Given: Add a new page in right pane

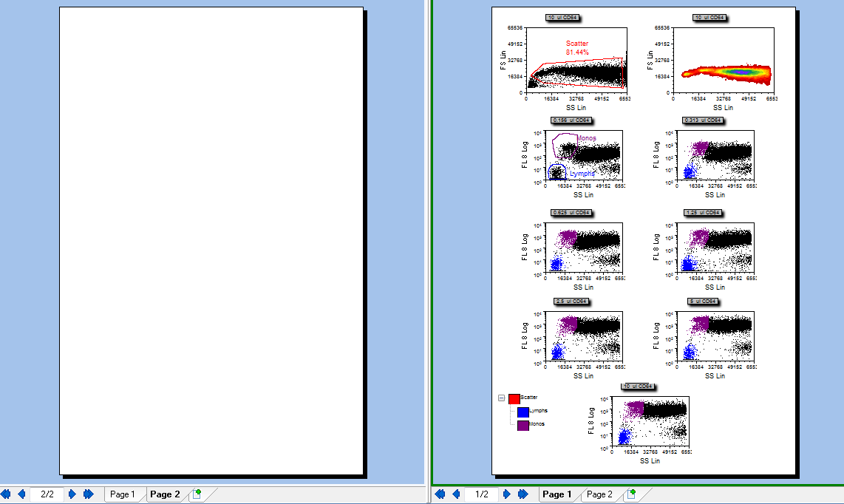Looking at the screenshot, I should [x=630, y=494].
